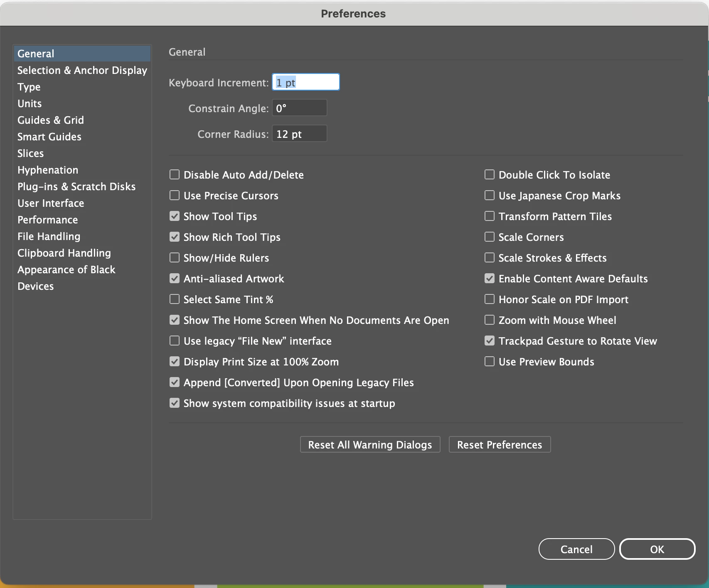Check Honor Scale on PDF Import

[490, 299]
